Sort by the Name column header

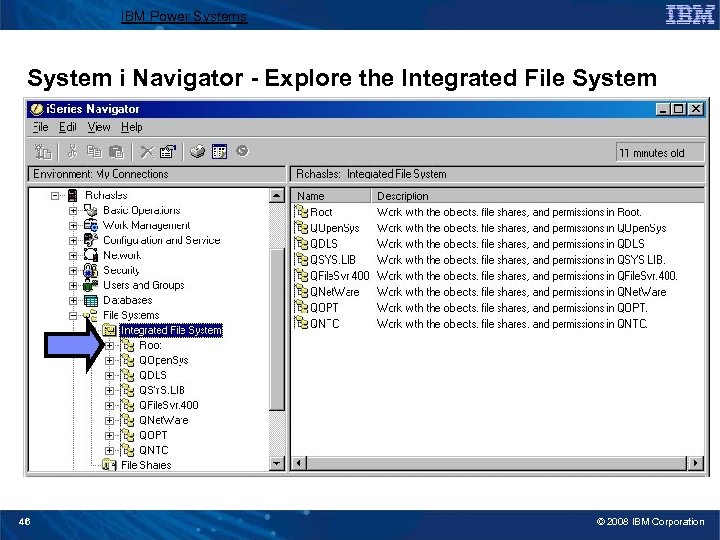click(x=331, y=196)
